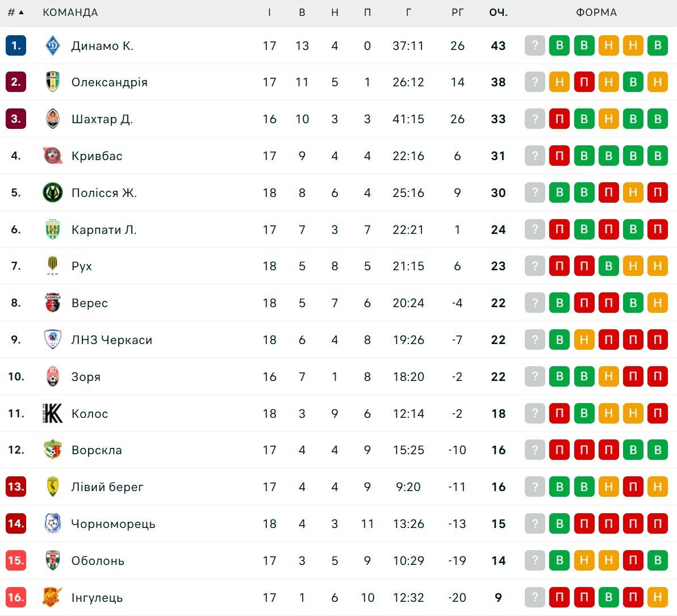Click the Зоря team name
Viewport: 677px width, 616px height.
pos(86,377)
